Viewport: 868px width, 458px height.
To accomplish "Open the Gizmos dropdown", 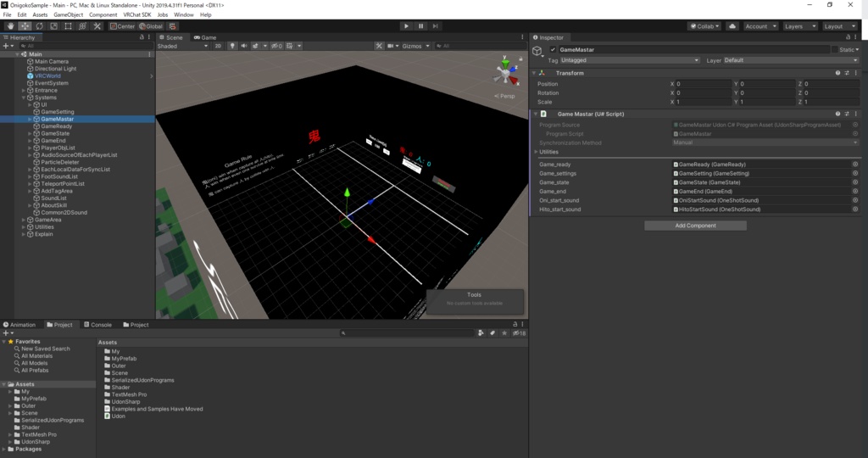I will 415,46.
